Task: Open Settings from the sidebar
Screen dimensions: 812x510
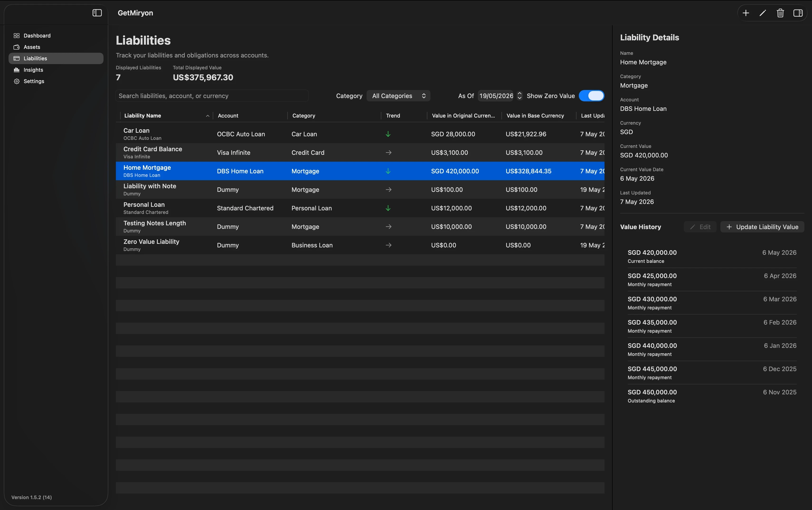Action: pos(56,81)
